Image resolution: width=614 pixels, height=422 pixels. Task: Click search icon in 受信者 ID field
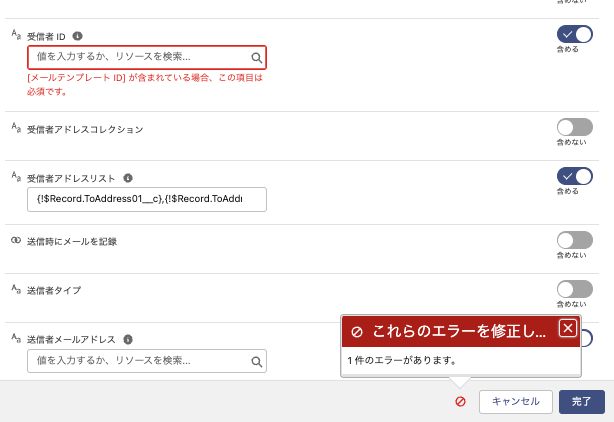(x=256, y=58)
